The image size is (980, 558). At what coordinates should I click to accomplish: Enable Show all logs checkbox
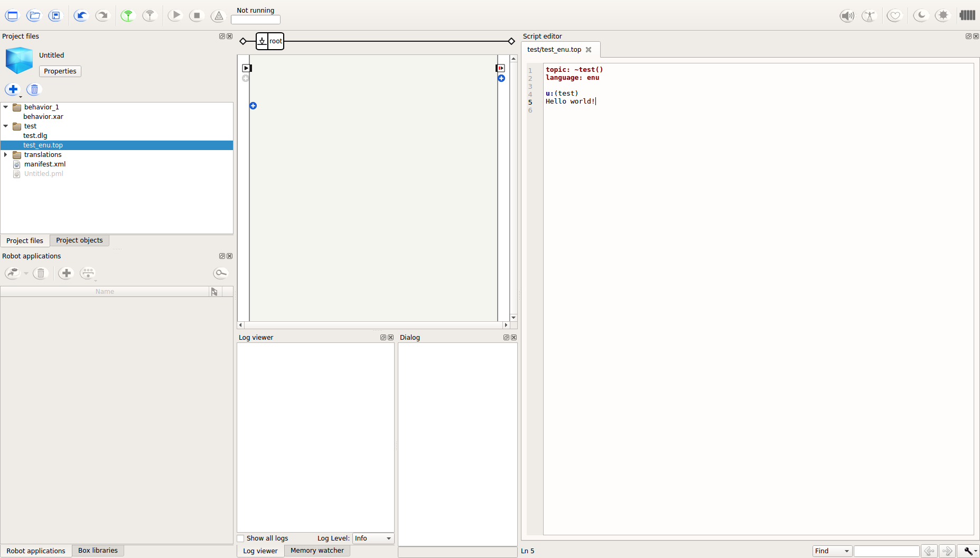[x=241, y=538]
